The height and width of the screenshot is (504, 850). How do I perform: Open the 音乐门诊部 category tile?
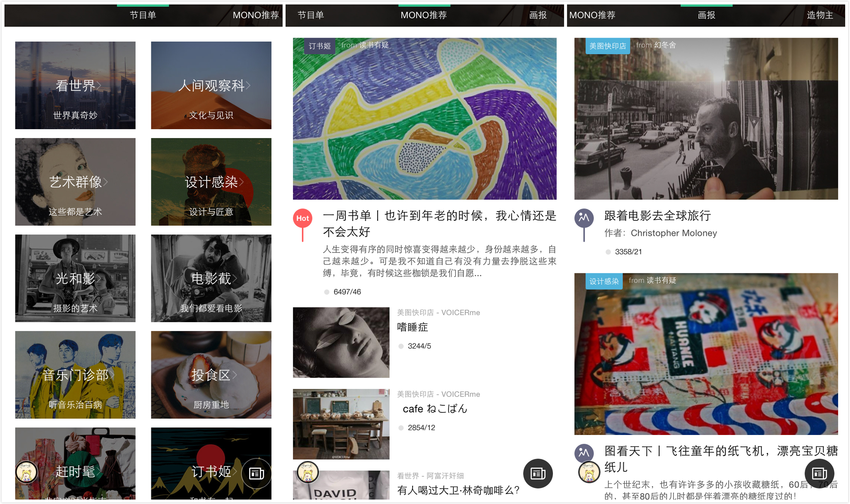pyautogui.click(x=75, y=375)
